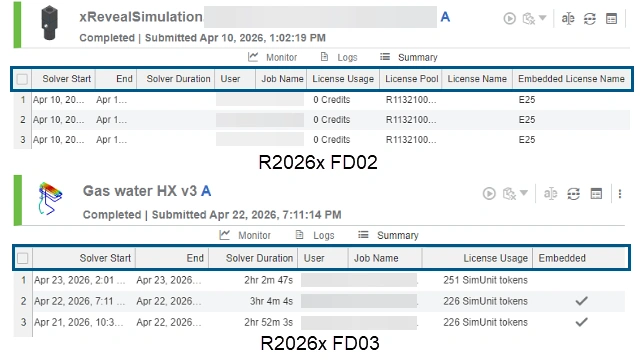
Task: Expand dropdown arrow beside Gas water HX abort icon
Action: (524, 193)
